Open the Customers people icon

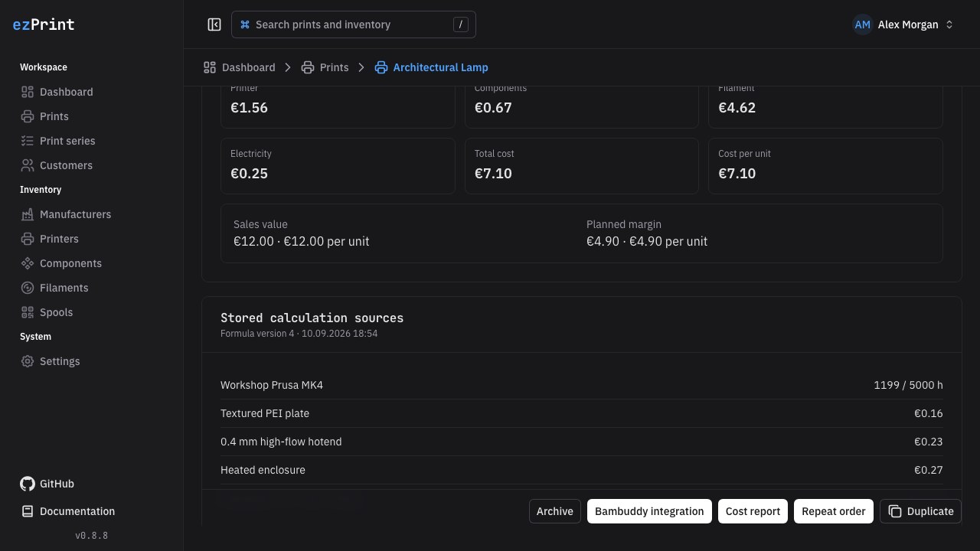(28, 165)
